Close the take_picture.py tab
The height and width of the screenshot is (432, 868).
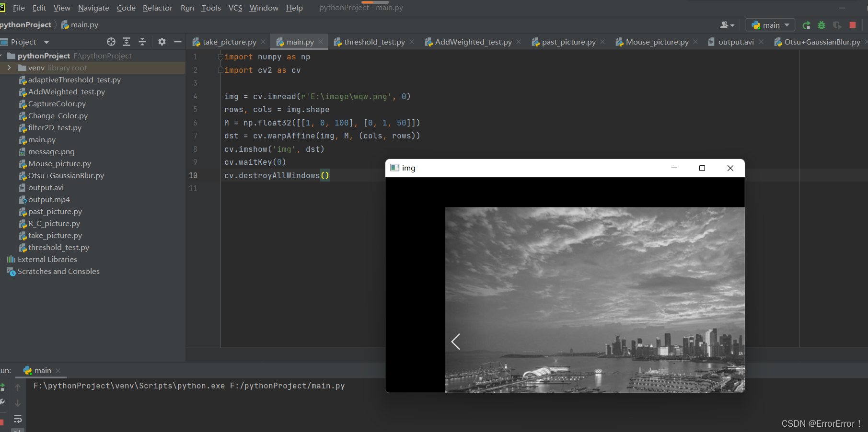click(x=263, y=42)
